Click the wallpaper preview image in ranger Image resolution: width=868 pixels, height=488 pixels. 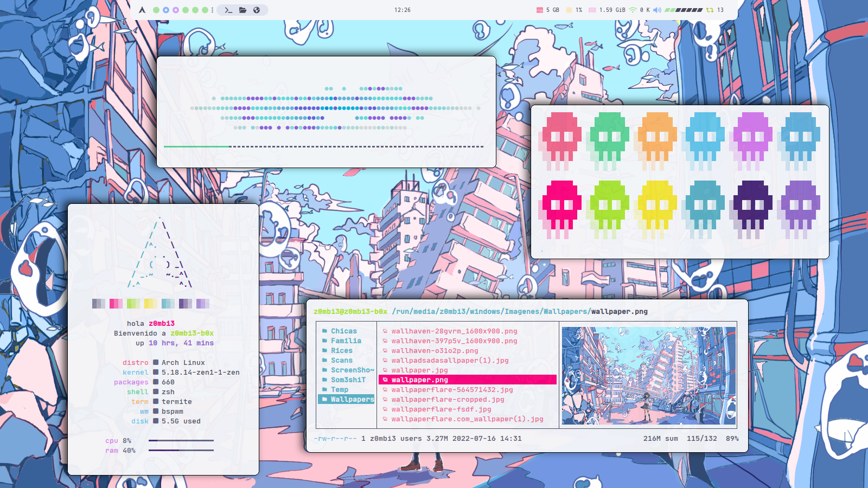pos(649,375)
